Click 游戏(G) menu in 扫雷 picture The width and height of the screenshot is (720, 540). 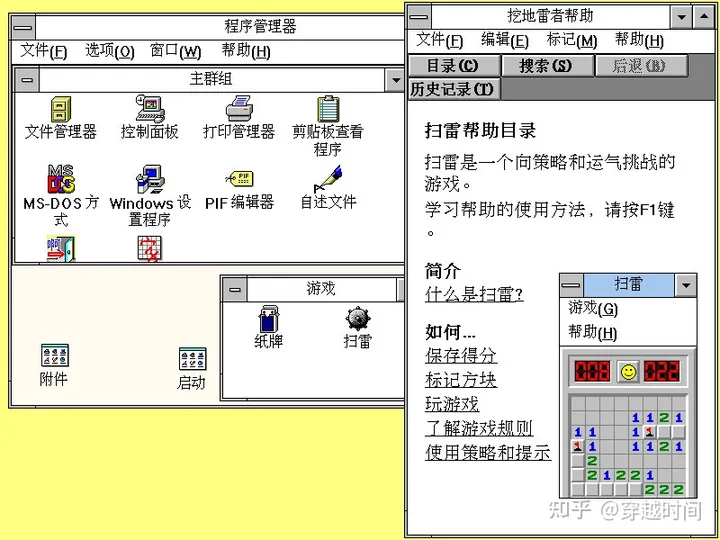pyautogui.click(x=593, y=308)
